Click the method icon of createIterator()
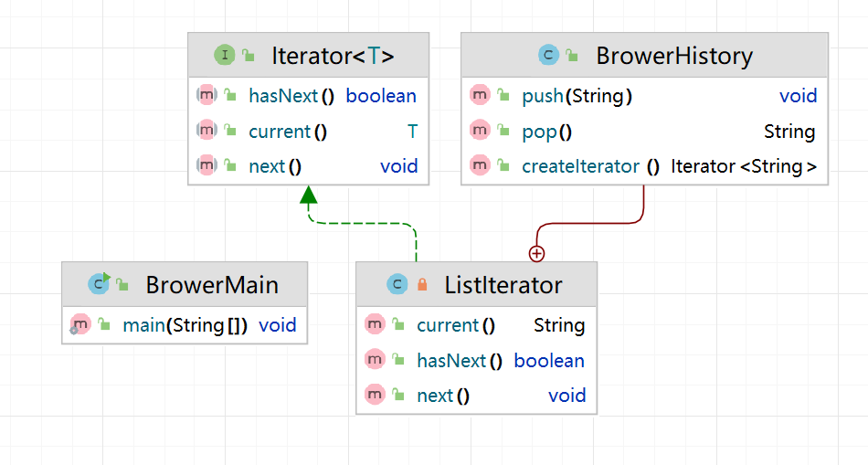 click(480, 165)
